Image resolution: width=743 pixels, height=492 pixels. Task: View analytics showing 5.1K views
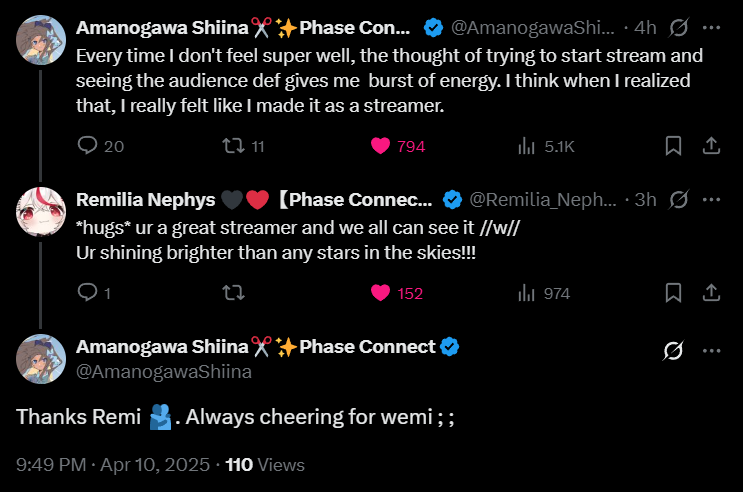tap(526, 146)
